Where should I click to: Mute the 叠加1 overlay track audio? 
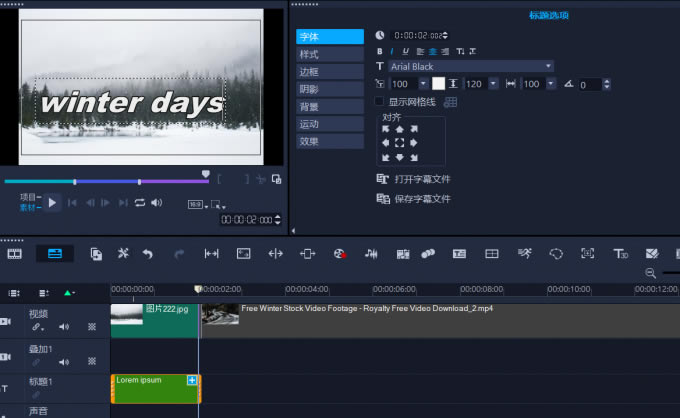[x=64, y=362]
